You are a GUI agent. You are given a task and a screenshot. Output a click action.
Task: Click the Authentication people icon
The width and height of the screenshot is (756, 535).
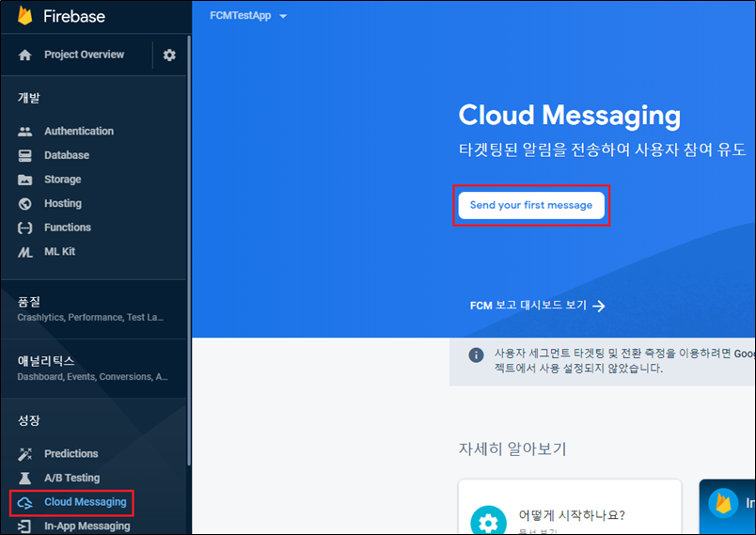[25, 131]
